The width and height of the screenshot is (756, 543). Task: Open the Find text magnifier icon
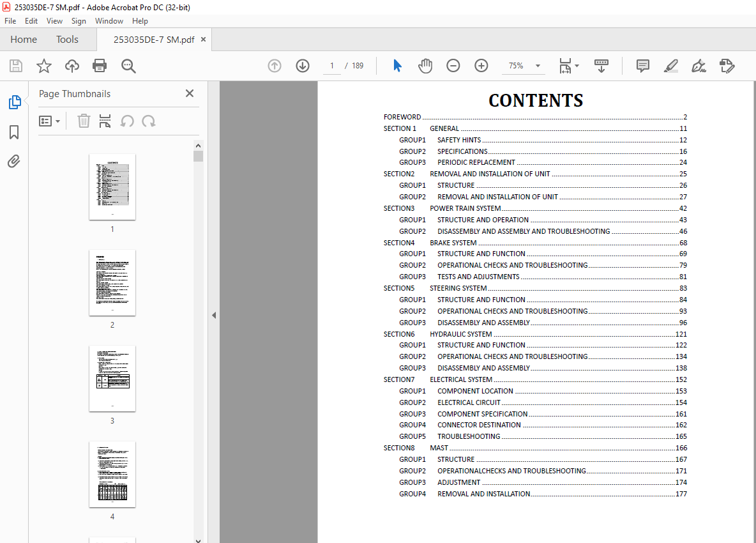tap(128, 66)
